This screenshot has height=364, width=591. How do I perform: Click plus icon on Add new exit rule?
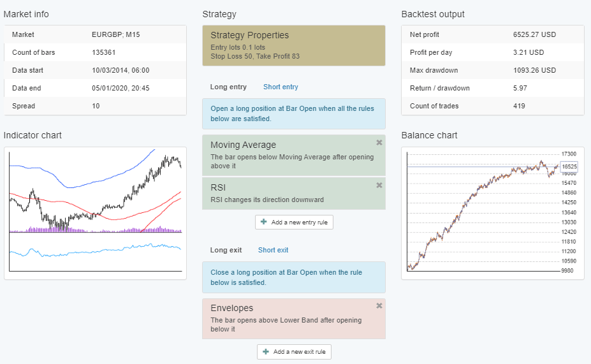click(x=265, y=352)
